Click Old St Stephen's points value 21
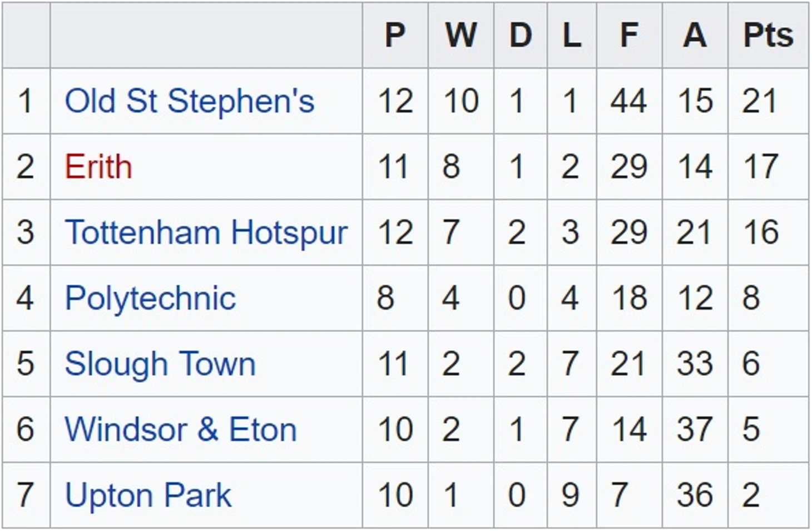Viewport: 812px width, 531px height. point(759,101)
